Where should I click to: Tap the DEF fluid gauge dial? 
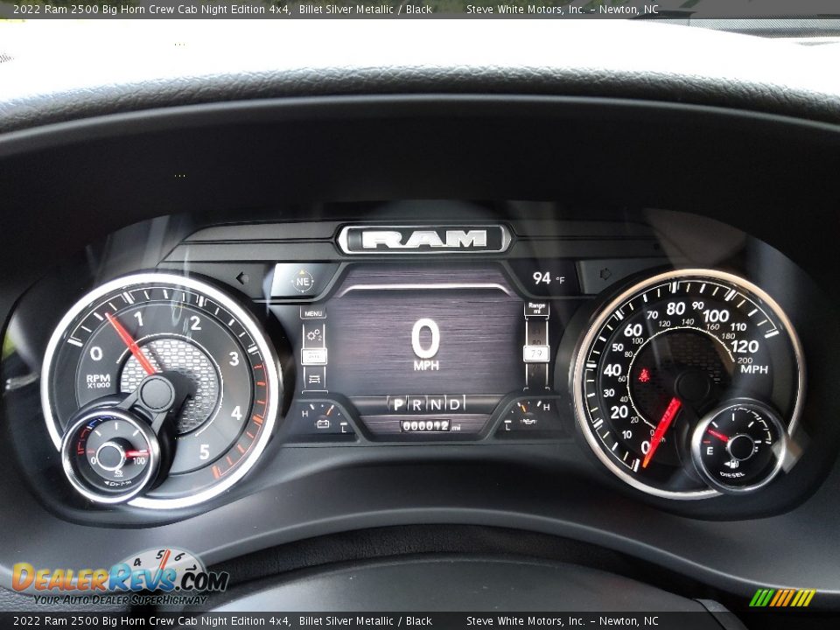pos(111,456)
